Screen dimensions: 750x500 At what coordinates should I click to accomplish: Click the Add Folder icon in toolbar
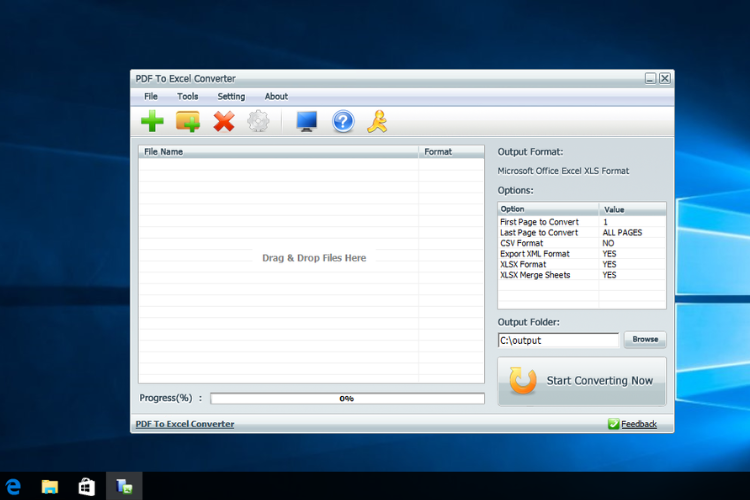pyautogui.click(x=188, y=121)
